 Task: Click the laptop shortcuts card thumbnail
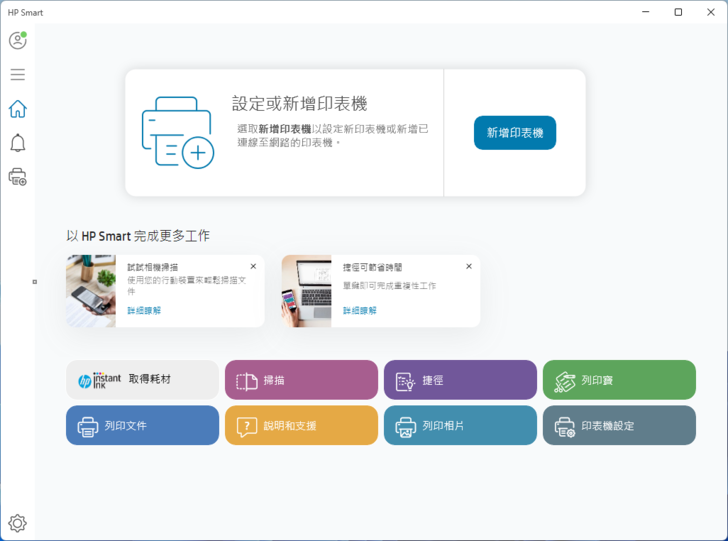pyautogui.click(x=306, y=291)
